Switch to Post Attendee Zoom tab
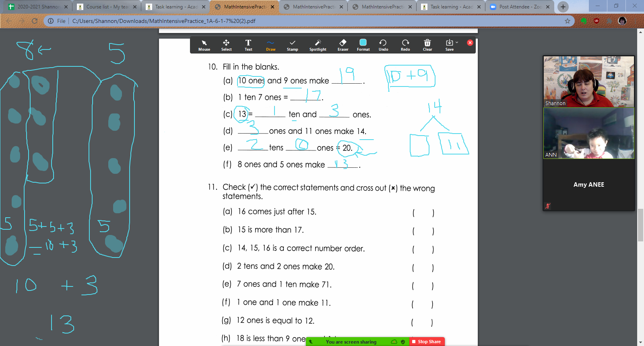Screen dimensions: 644x346 (520, 7)
